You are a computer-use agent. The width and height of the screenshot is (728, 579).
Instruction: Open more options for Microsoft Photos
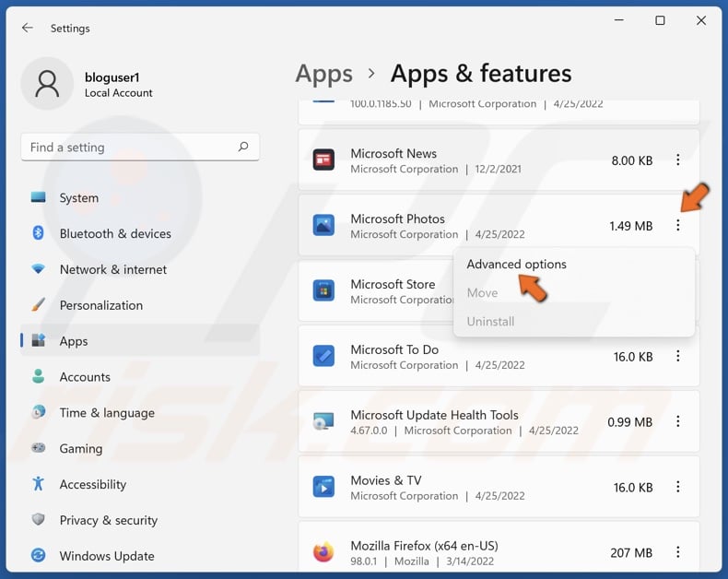[678, 225]
